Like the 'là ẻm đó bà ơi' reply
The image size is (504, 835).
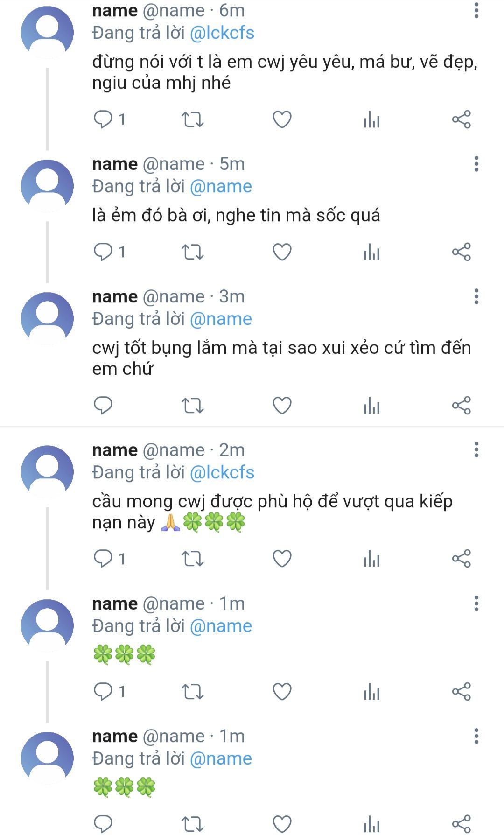[x=282, y=252]
